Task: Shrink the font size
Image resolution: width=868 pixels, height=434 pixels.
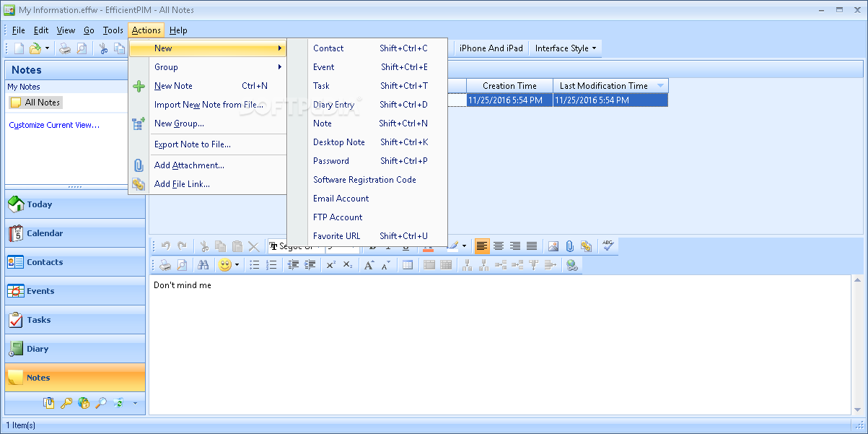Action: (386, 265)
